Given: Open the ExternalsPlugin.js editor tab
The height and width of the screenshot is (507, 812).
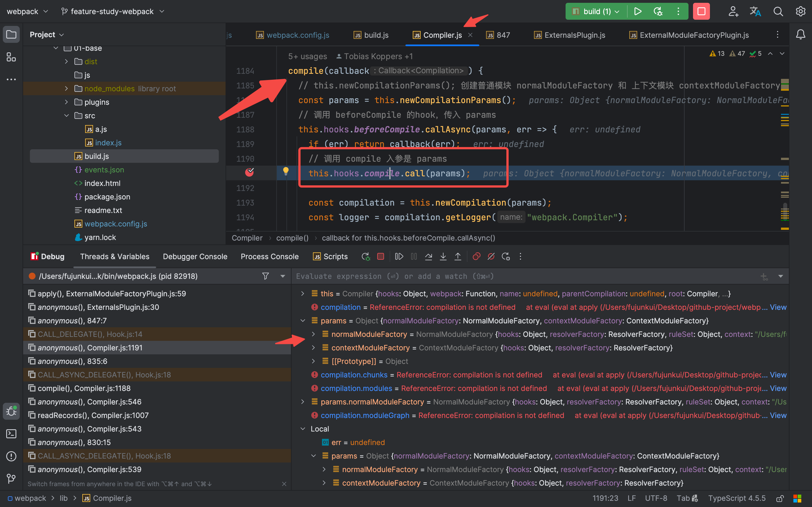Looking at the screenshot, I should pyautogui.click(x=574, y=35).
